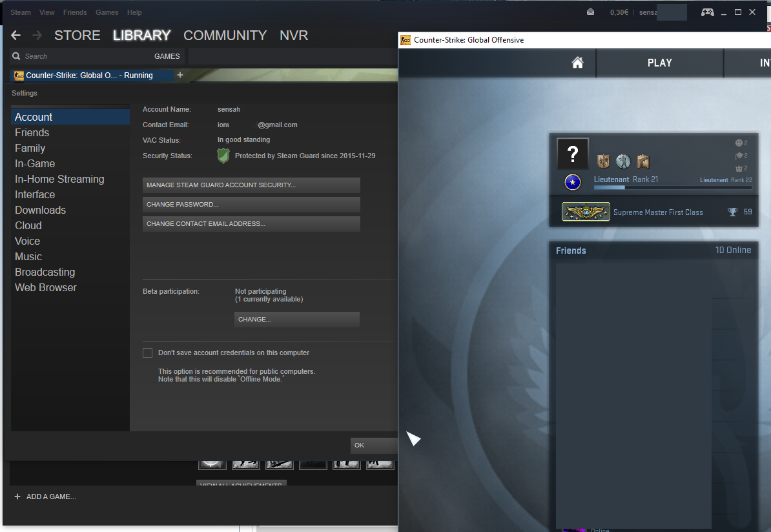Click Manage Steam Guard Account Security button
The height and width of the screenshot is (532, 771).
(251, 185)
